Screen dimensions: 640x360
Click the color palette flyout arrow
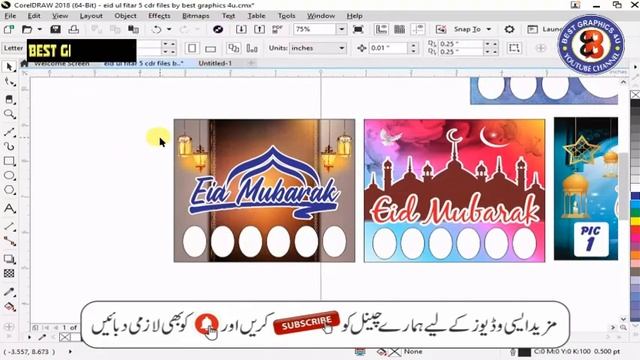635,67
